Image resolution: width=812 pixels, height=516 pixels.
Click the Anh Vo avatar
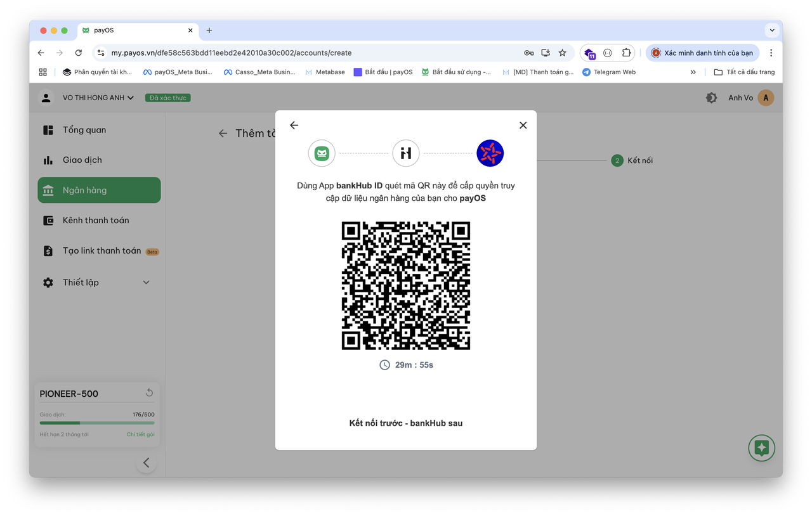point(766,98)
